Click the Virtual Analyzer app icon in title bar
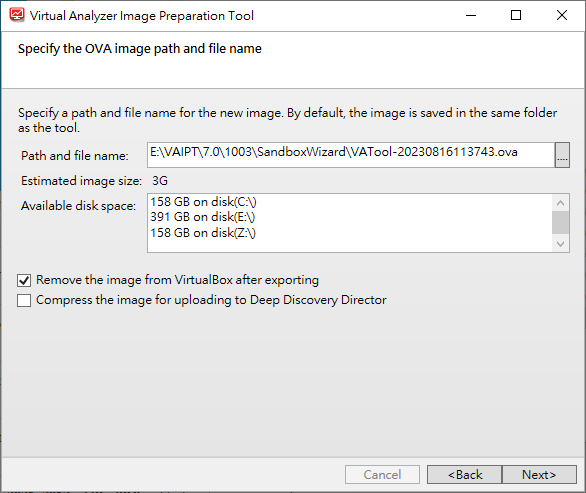586x493 pixels. point(17,15)
